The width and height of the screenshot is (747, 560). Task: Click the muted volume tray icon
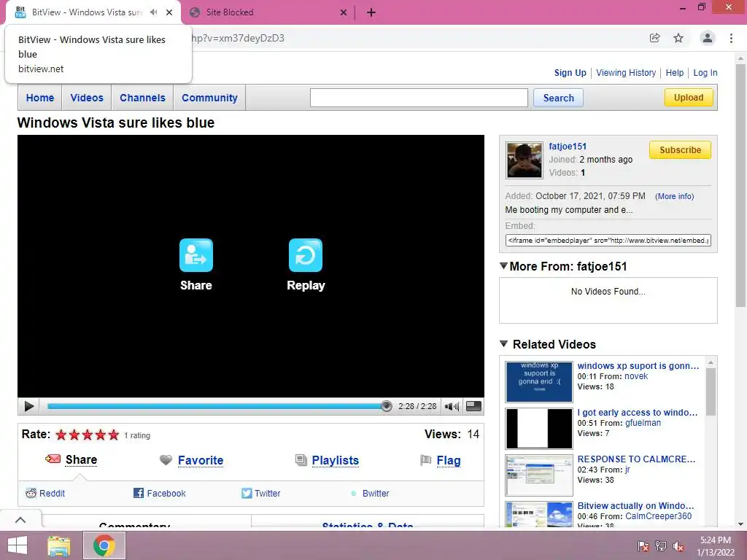tap(678, 545)
